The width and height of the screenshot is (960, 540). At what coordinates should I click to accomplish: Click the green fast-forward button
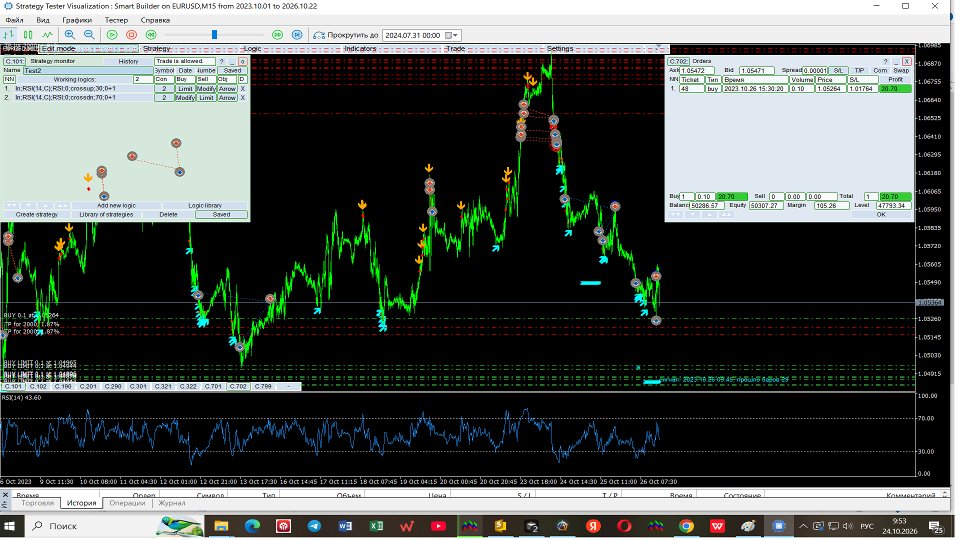(277, 35)
